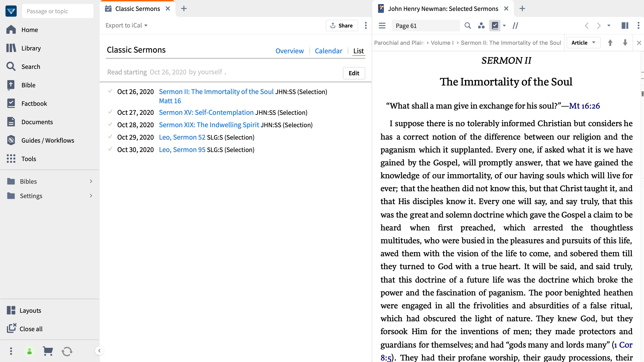644x362 pixels.
Task: Click the resource inline search magnifier
Action: (x=468, y=25)
